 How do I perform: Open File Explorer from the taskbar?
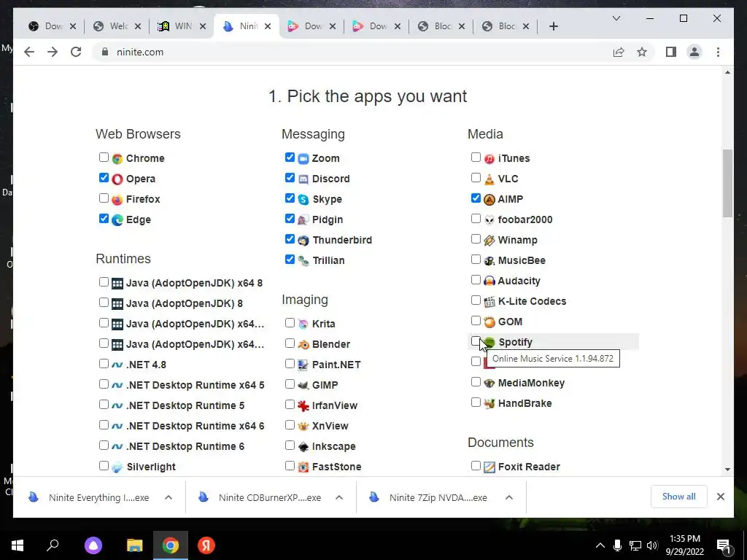[x=135, y=545]
